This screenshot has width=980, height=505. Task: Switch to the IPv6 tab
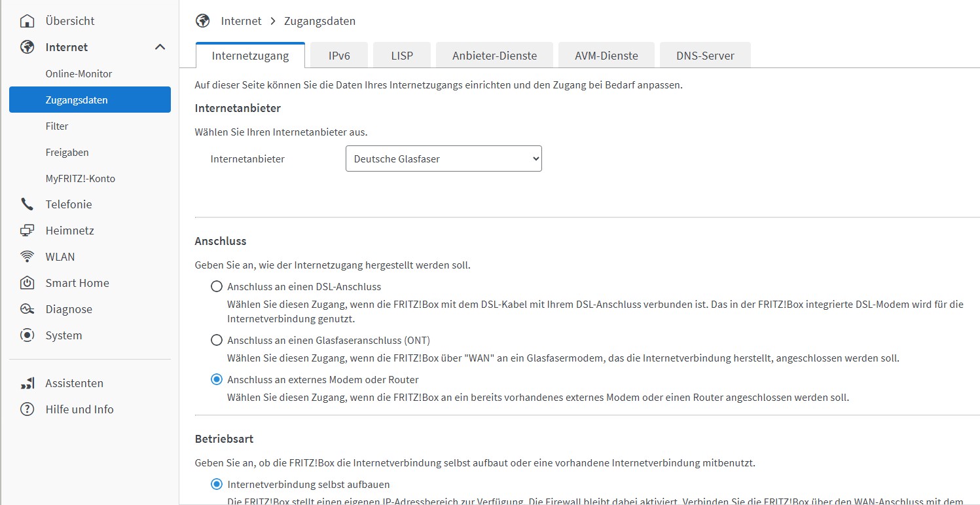point(339,56)
